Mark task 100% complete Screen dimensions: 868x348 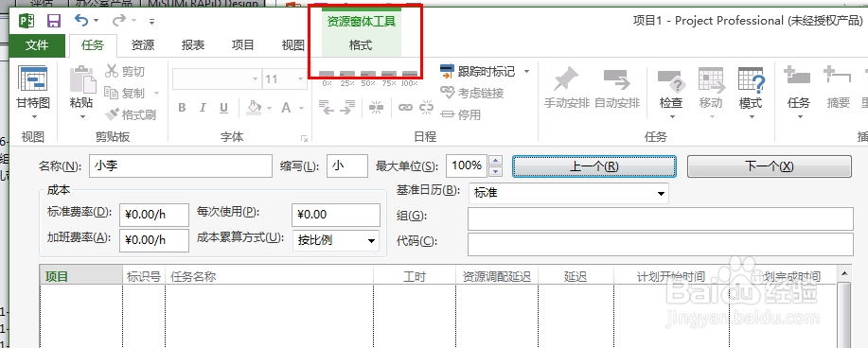click(x=410, y=78)
